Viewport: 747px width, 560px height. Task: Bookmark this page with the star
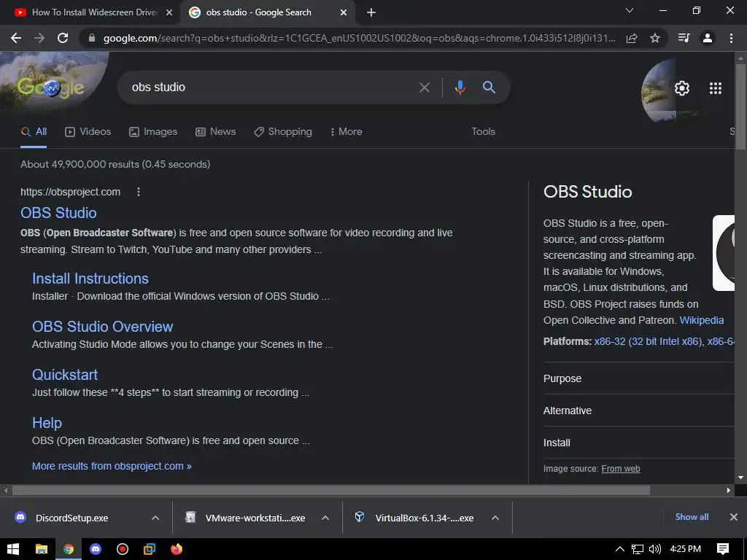[655, 38]
